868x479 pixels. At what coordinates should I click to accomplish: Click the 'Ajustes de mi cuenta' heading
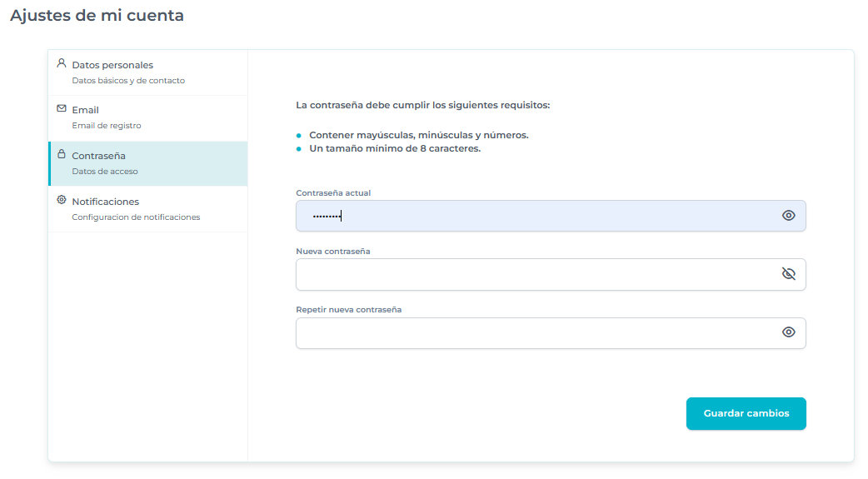point(97,16)
